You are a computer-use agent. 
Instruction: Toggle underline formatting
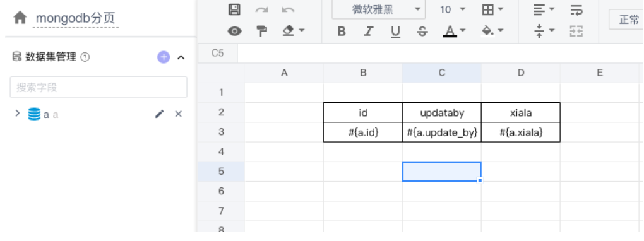(x=395, y=32)
